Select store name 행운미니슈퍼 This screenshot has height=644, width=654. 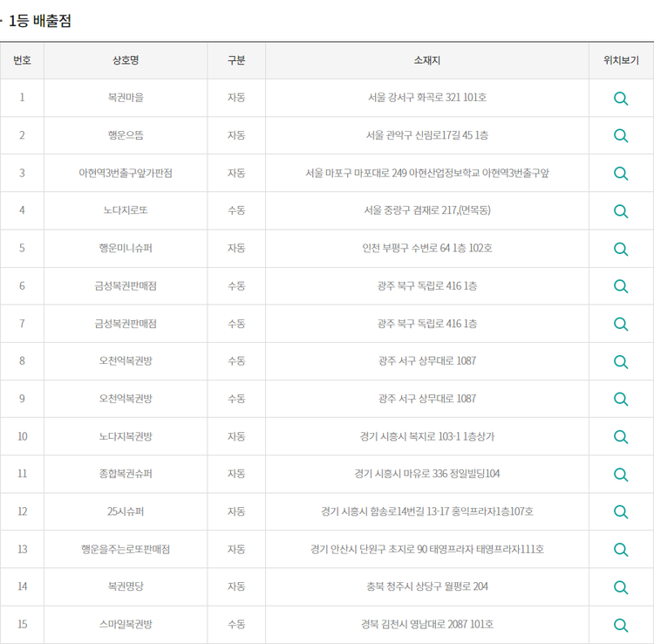coord(126,249)
